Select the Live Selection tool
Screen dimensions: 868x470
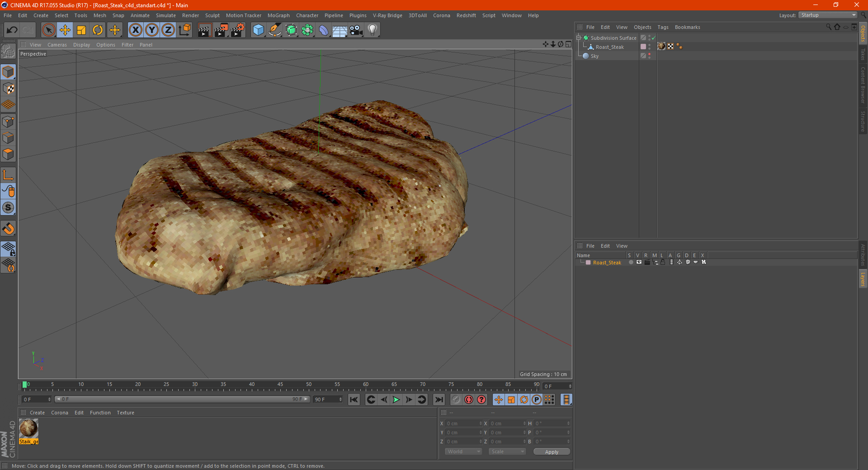(48, 30)
